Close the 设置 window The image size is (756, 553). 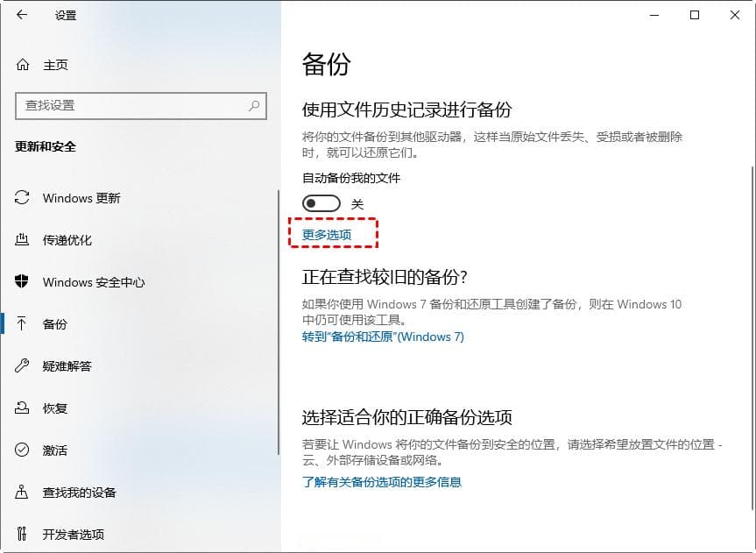[735, 15]
